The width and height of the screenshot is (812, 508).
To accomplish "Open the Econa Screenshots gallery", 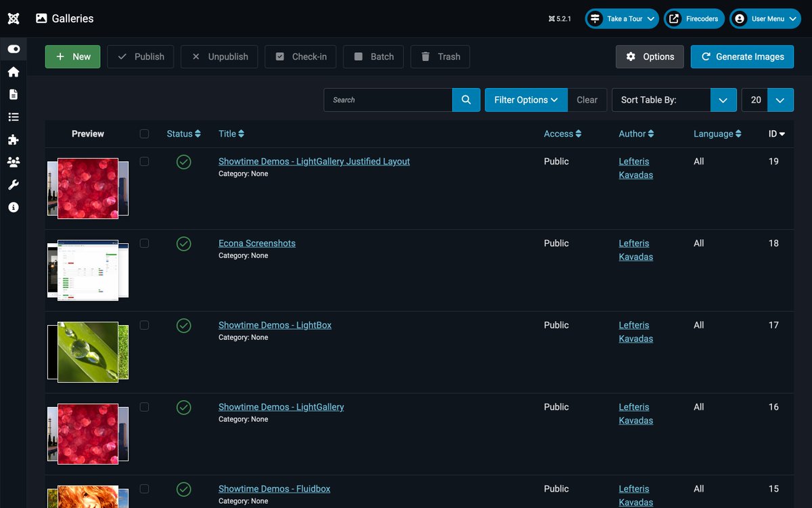I will point(257,243).
